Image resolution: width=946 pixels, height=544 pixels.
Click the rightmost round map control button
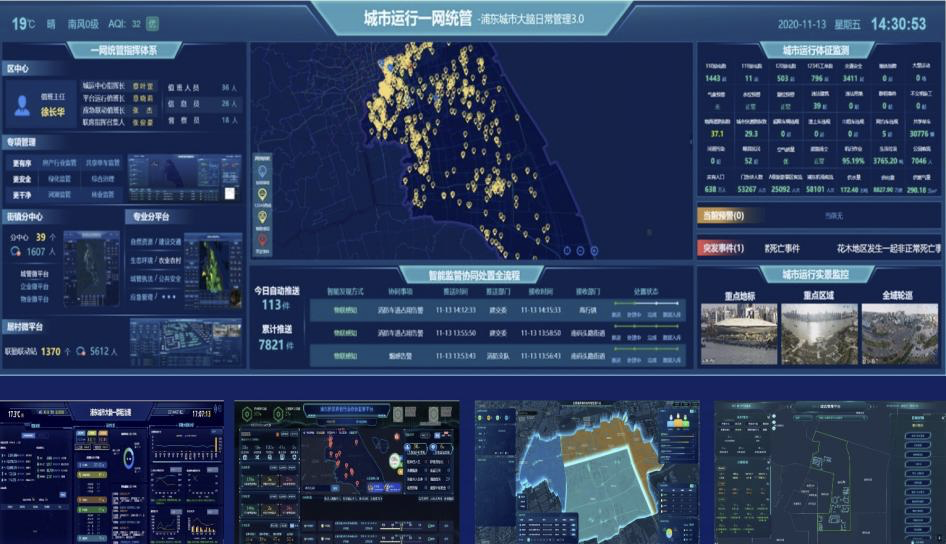point(594,250)
